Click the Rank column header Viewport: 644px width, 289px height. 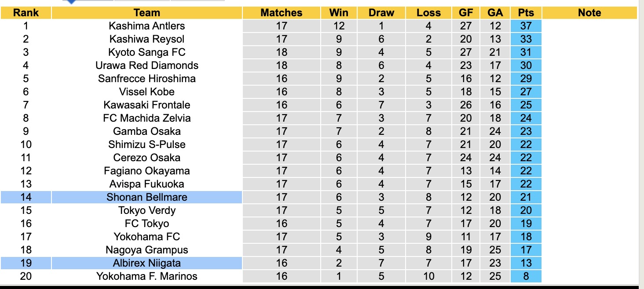(26, 13)
